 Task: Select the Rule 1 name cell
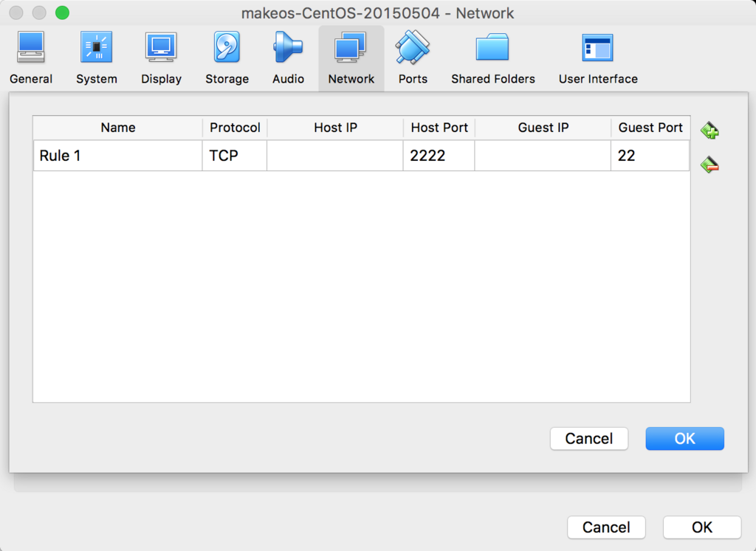pos(118,156)
